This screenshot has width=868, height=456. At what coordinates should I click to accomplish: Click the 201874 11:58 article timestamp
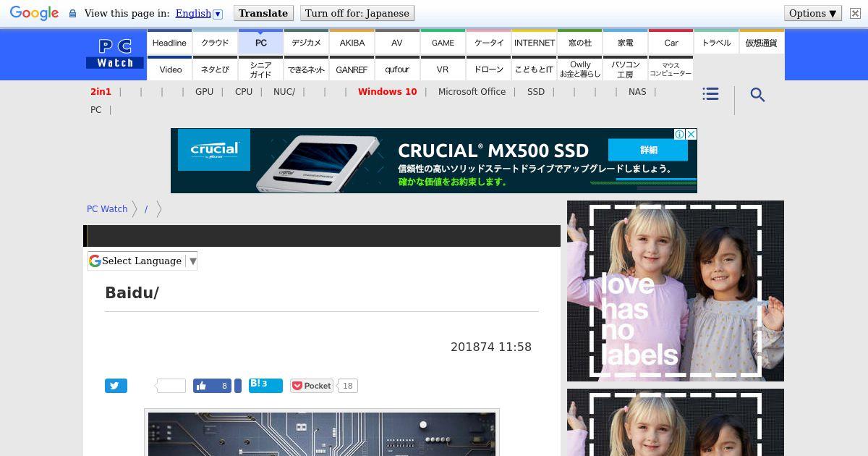click(x=491, y=347)
